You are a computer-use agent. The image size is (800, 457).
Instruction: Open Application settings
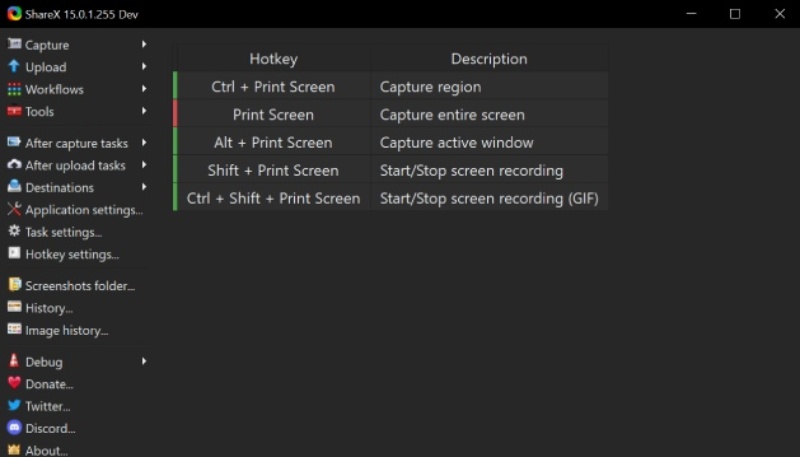tap(84, 210)
